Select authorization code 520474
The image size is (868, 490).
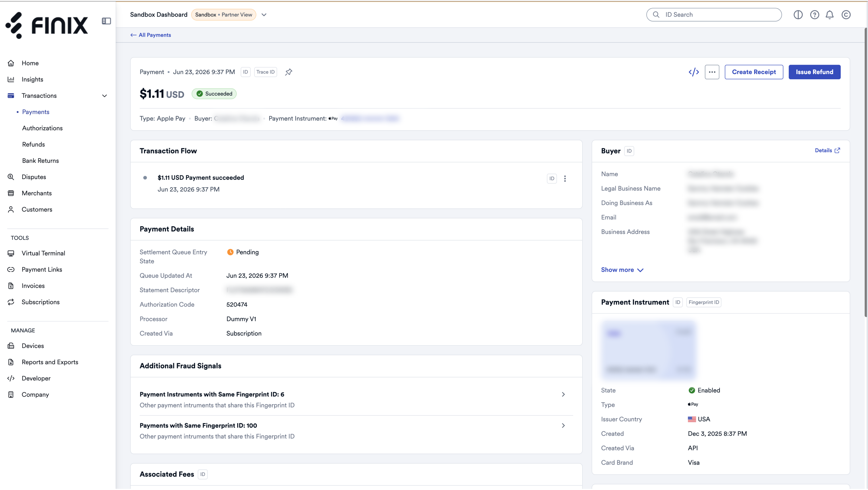coord(236,305)
